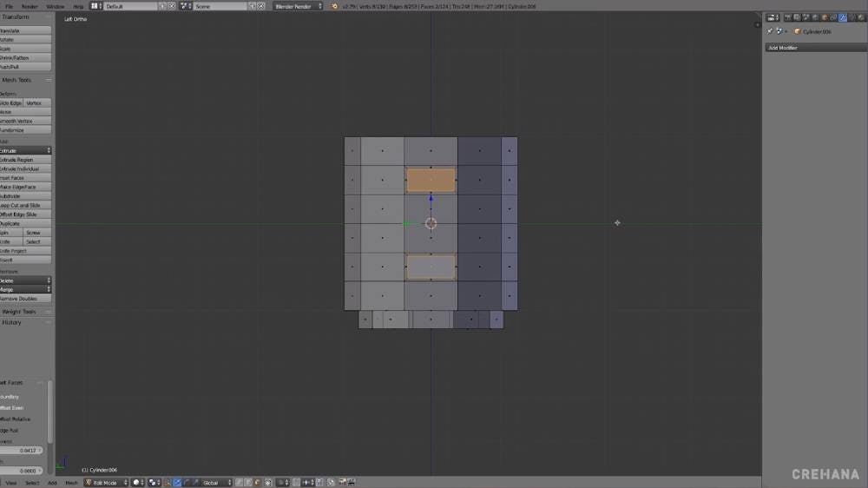This screenshot has width=868, height=488.
Task: Open the Scene properties tab icon
Action: click(806, 17)
